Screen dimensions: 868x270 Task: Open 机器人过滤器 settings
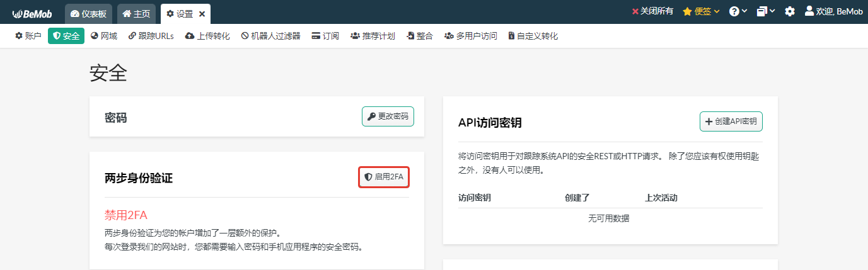[x=270, y=37]
